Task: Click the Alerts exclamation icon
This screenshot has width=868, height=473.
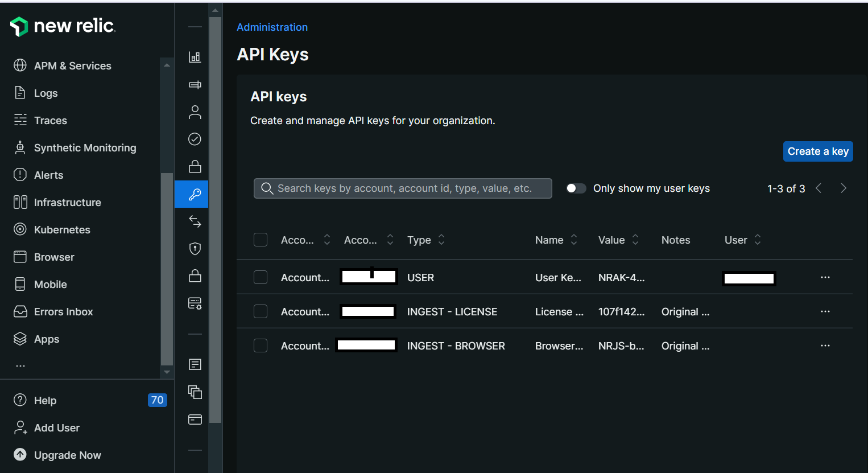Action: tap(20, 175)
